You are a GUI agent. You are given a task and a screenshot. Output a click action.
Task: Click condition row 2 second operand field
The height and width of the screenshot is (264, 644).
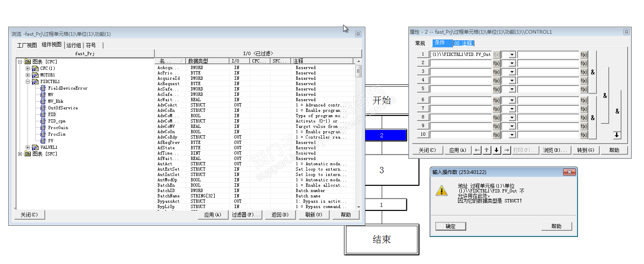(548, 63)
